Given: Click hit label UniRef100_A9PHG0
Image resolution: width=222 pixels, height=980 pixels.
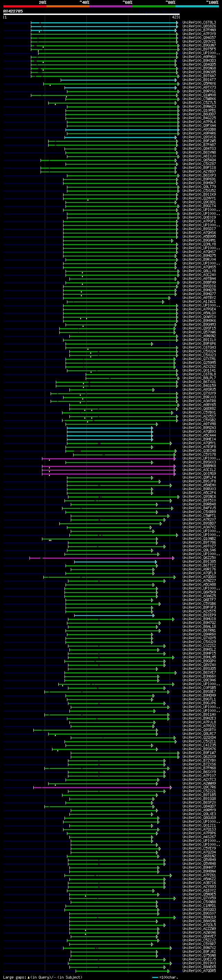Looking at the screenshot, I should tap(199, 57).
